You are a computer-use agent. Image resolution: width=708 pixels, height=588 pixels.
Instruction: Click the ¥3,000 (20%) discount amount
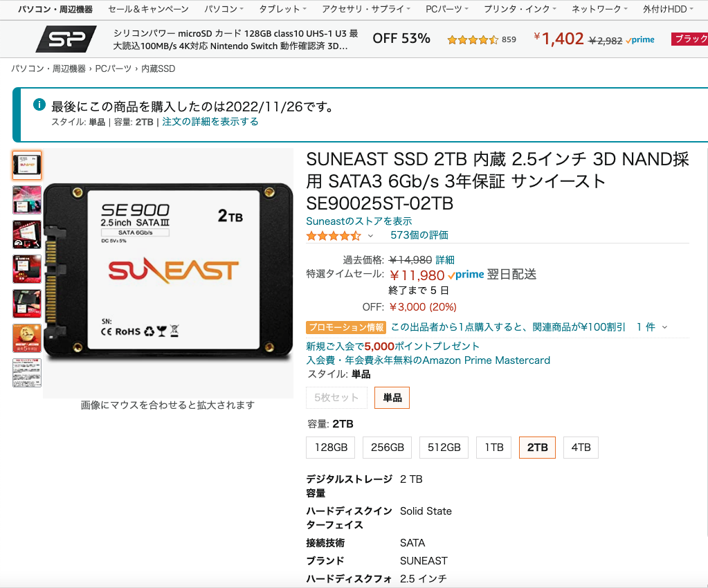pyautogui.click(x=423, y=307)
